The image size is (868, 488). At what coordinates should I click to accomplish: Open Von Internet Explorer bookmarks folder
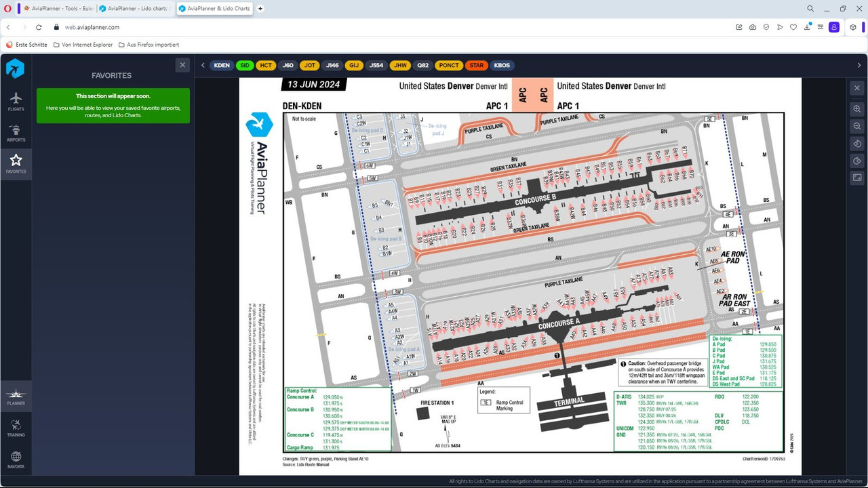83,45
